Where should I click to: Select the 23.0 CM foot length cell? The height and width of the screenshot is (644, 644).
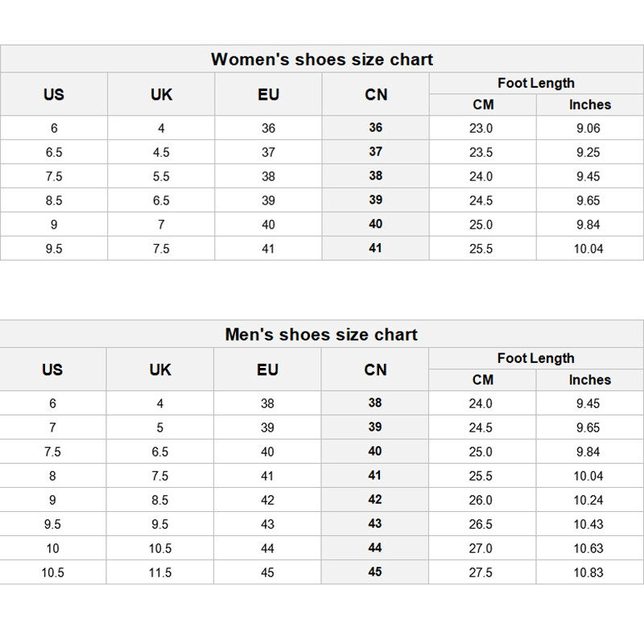481,128
